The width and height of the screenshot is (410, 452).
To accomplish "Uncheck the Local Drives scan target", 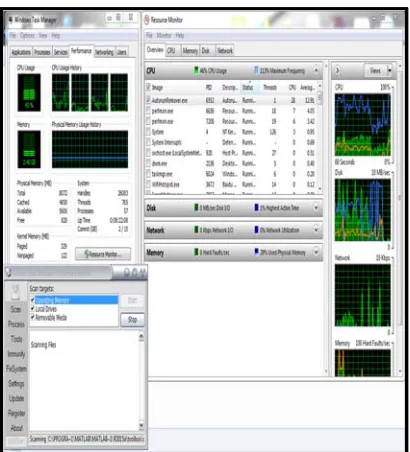I will [x=33, y=309].
